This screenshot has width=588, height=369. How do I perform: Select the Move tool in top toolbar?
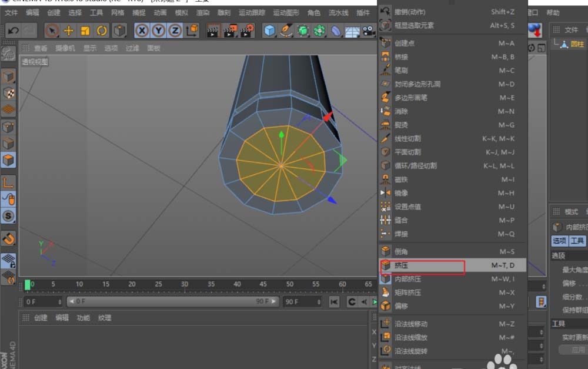click(69, 31)
